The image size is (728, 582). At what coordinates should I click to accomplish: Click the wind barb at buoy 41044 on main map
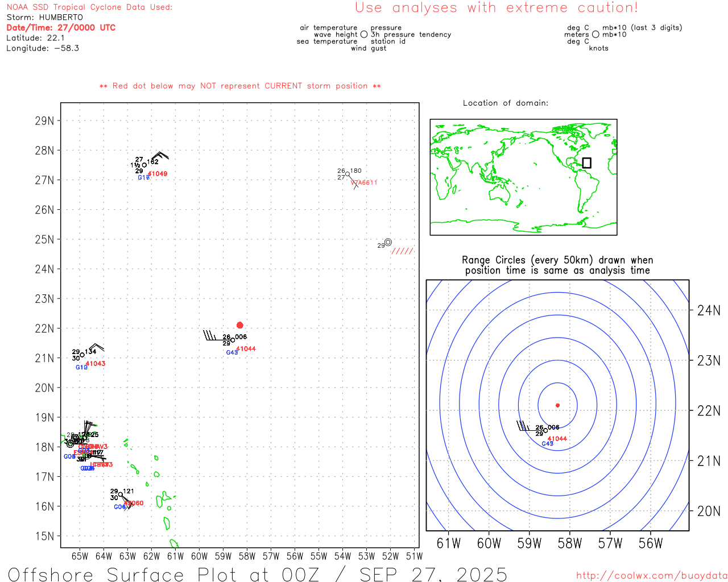click(218, 336)
